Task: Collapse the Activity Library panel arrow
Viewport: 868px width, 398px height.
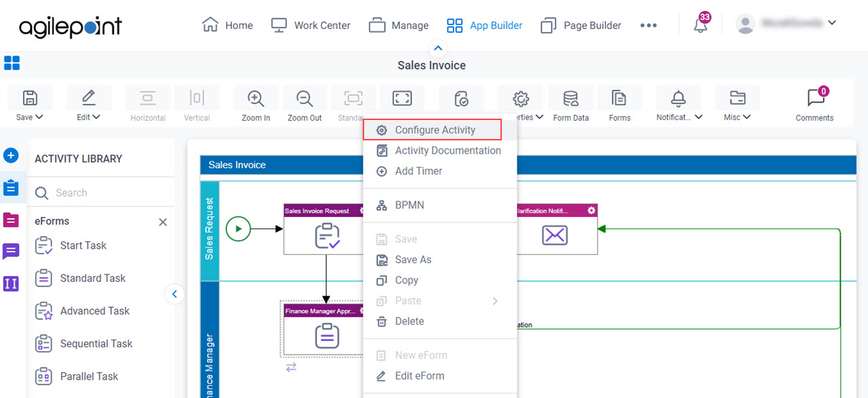Action: point(174,294)
